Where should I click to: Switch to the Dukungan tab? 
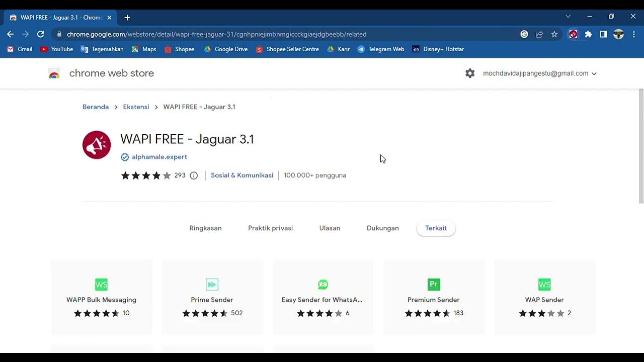383,228
